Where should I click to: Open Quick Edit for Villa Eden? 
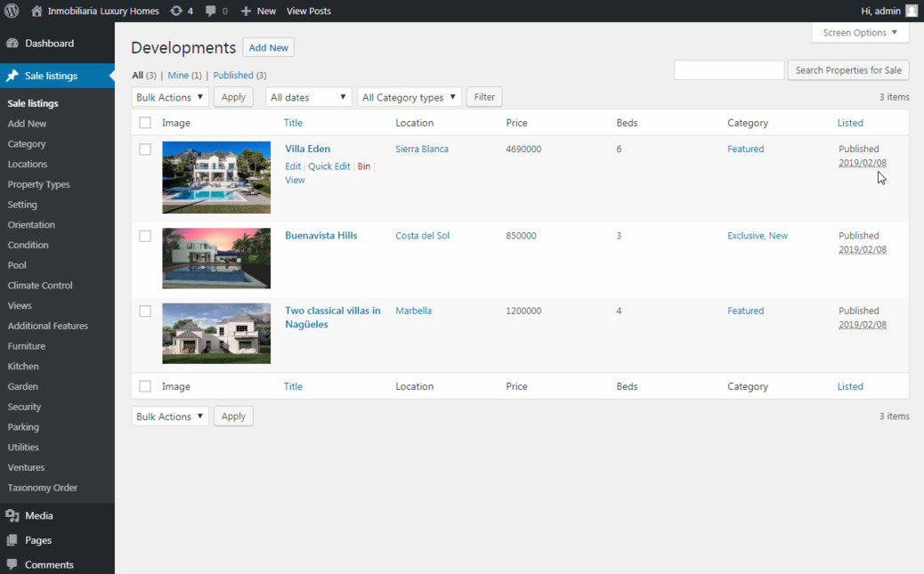[328, 166]
